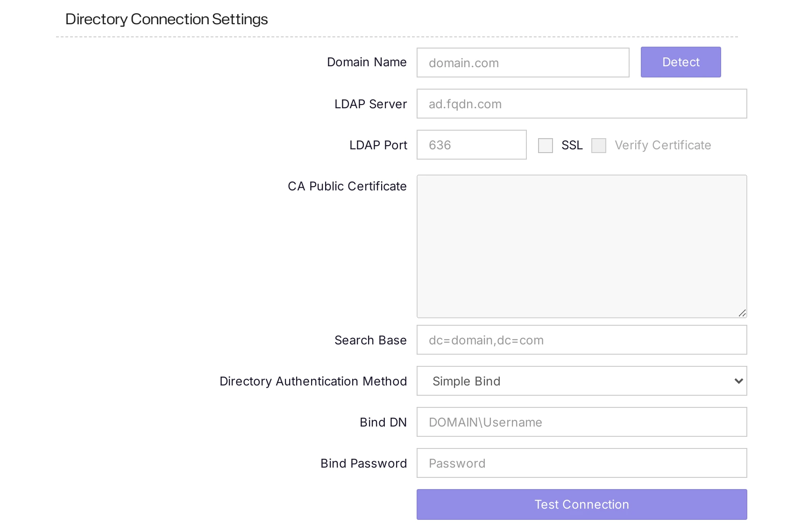Click the Detect button

click(681, 62)
